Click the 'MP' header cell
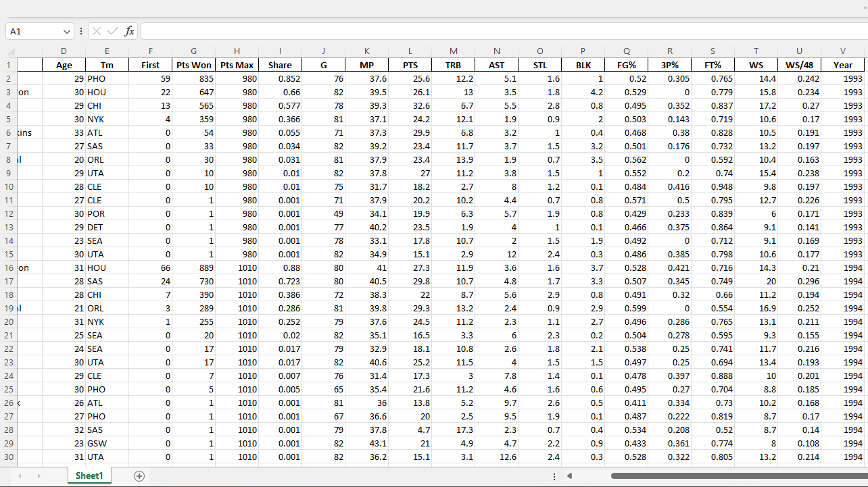This screenshot has height=487, width=868. coord(366,65)
